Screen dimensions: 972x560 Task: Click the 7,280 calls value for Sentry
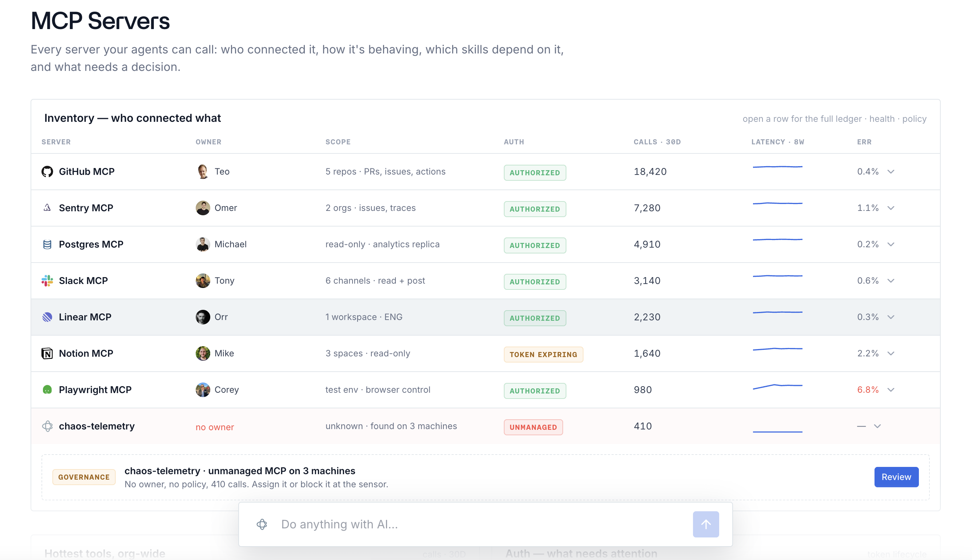click(647, 208)
